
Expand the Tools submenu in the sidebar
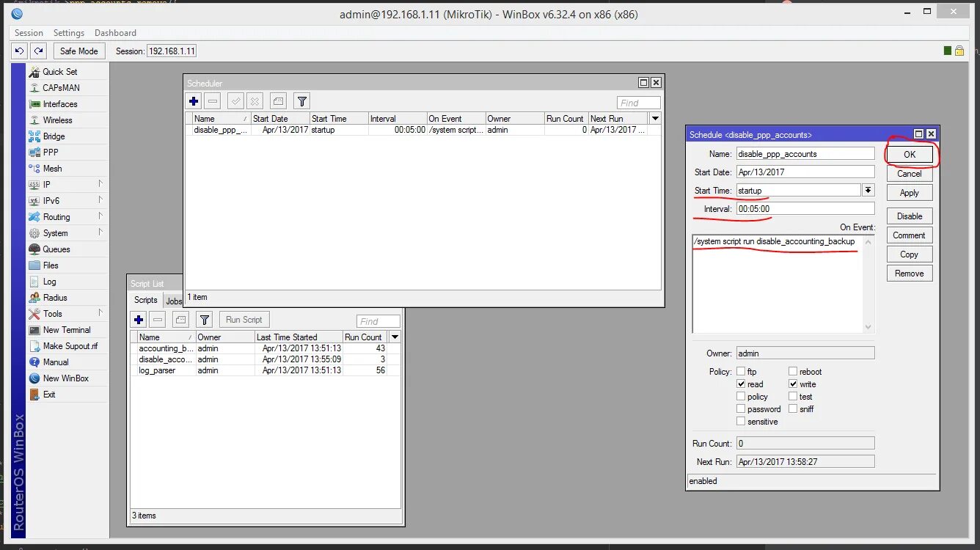pos(100,313)
